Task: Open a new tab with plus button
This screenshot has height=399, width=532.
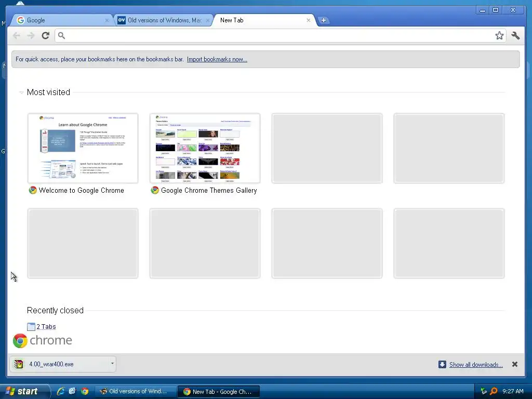Action: (323, 20)
